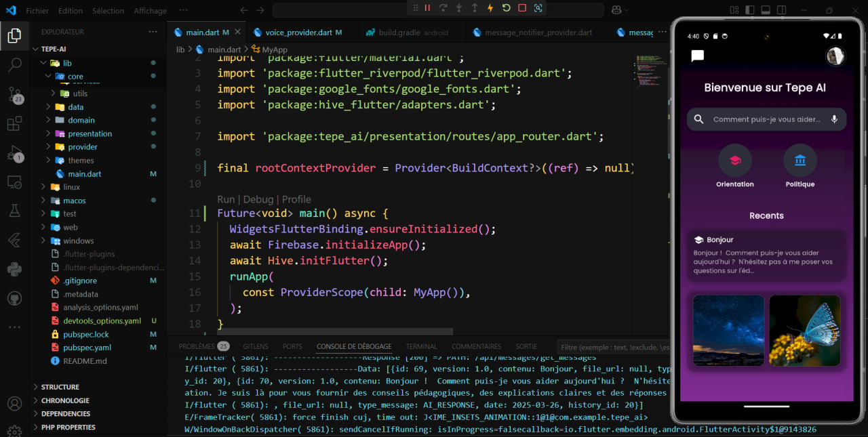The height and width of the screenshot is (437, 868).
Task: Switch to build.gradle editor tab
Action: point(412,33)
